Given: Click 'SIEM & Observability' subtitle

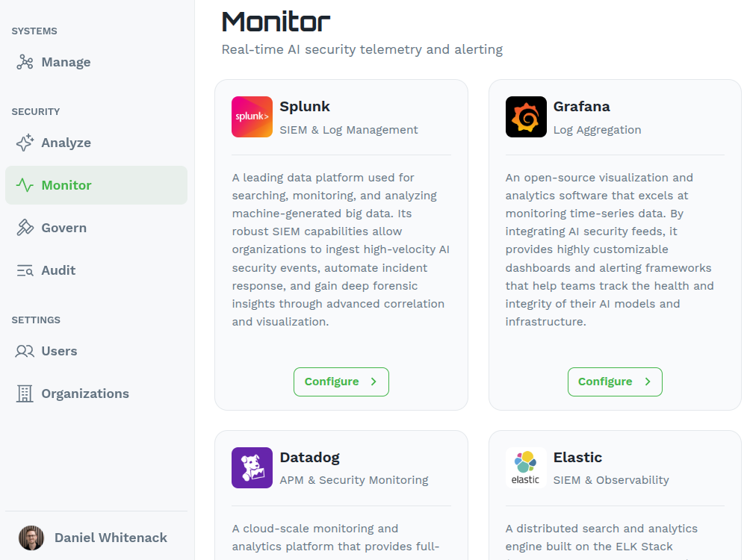Looking at the screenshot, I should point(611,480).
